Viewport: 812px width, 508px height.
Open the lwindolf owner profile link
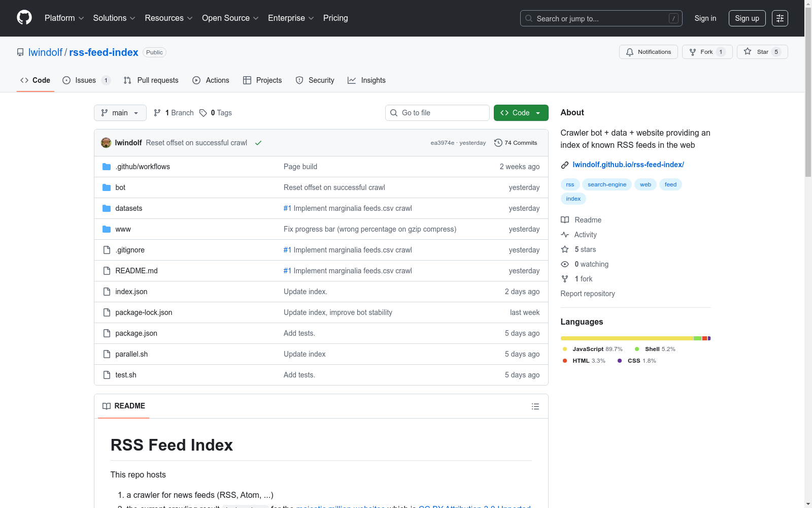click(45, 52)
